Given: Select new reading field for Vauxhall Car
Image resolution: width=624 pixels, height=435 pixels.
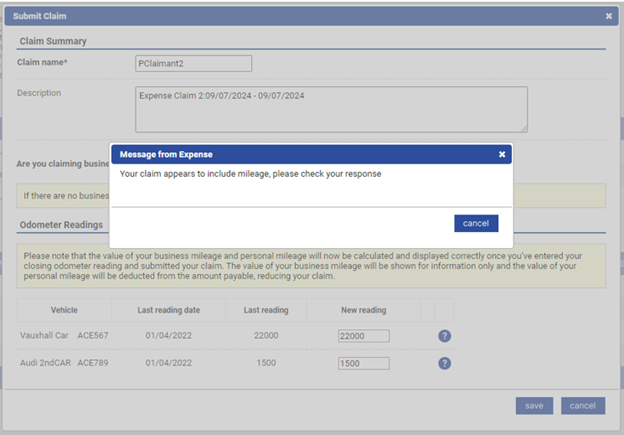Looking at the screenshot, I should pos(364,336).
